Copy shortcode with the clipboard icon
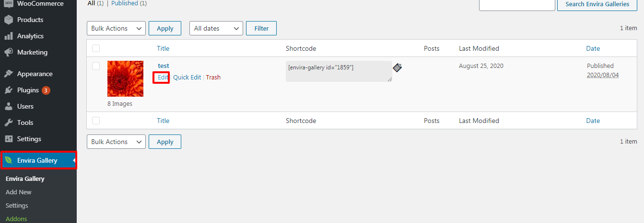 [397, 67]
